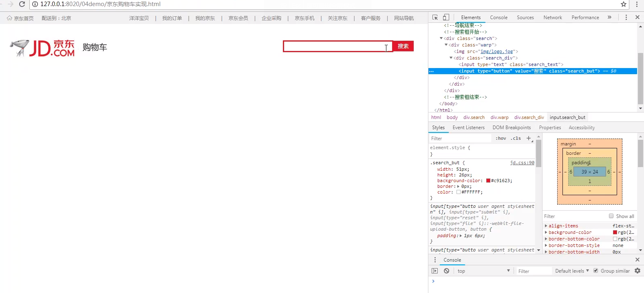Close the DevTools panel
The height and width of the screenshot is (293, 644).
[637, 17]
